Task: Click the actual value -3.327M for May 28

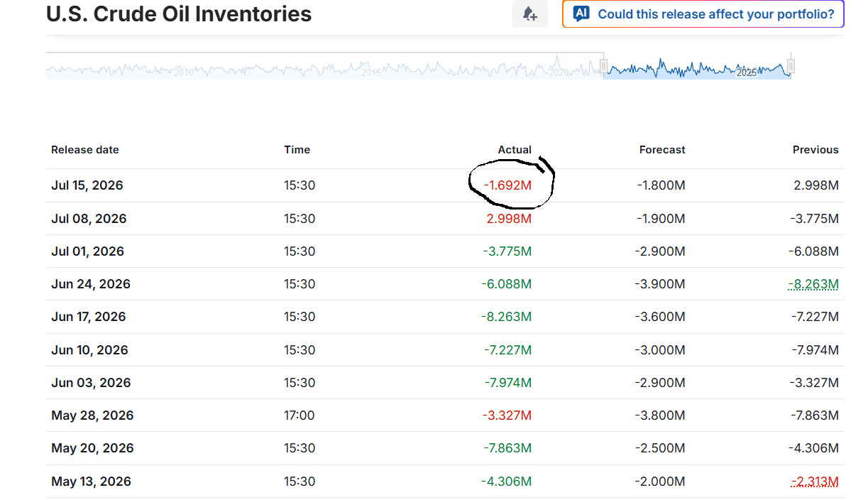Action: [x=507, y=415]
